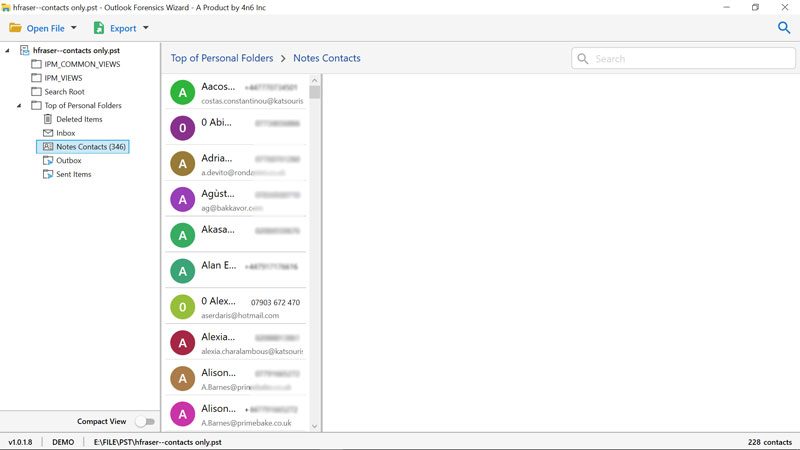Open the Adria... contact entry
800x450 pixels.
[236, 163]
